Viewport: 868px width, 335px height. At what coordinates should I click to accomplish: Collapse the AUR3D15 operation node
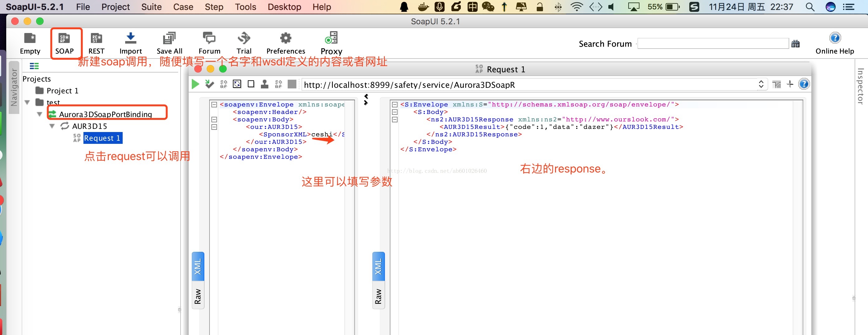pyautogui.click(x=52, y=126)
